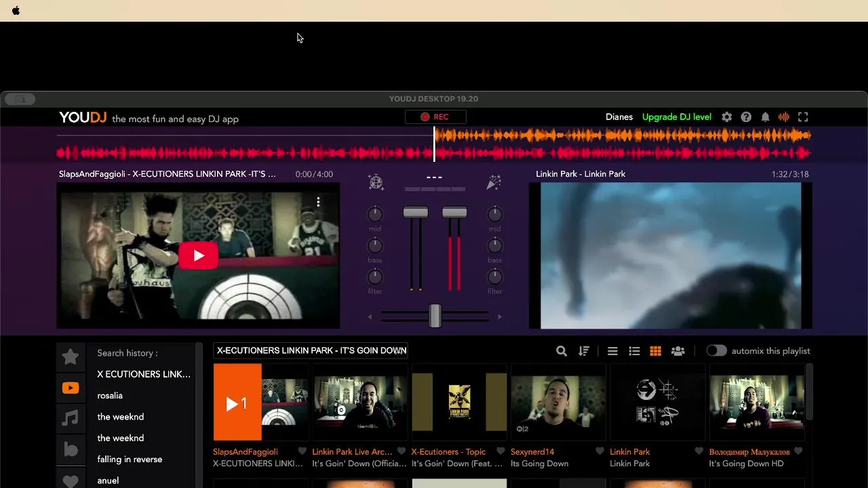Click the crossfader left arrow
868x488 pixels.
pyautogui.click(x=370, y=317)
